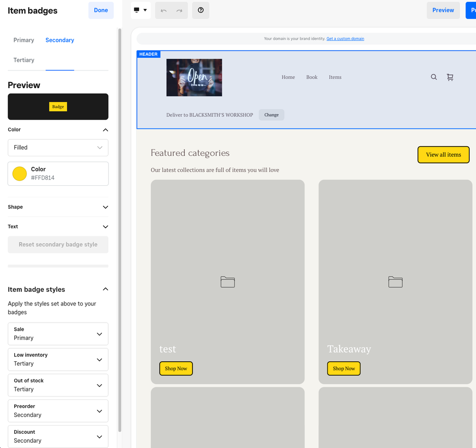Image resolution: width=476 pixels, height=448 pixels.
Task: Click the folder icon in Takeaway category
Action: (395, 282)
